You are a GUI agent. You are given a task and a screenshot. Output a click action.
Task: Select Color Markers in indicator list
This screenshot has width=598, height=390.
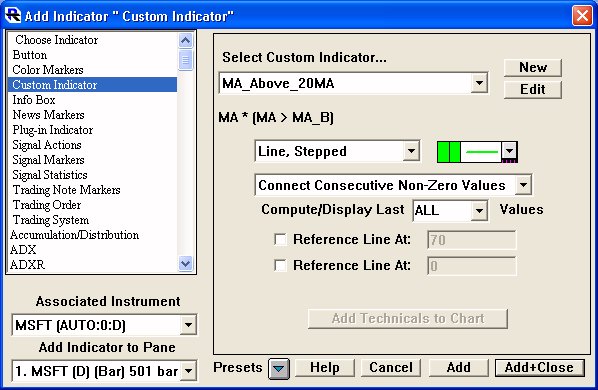(92, 70)
